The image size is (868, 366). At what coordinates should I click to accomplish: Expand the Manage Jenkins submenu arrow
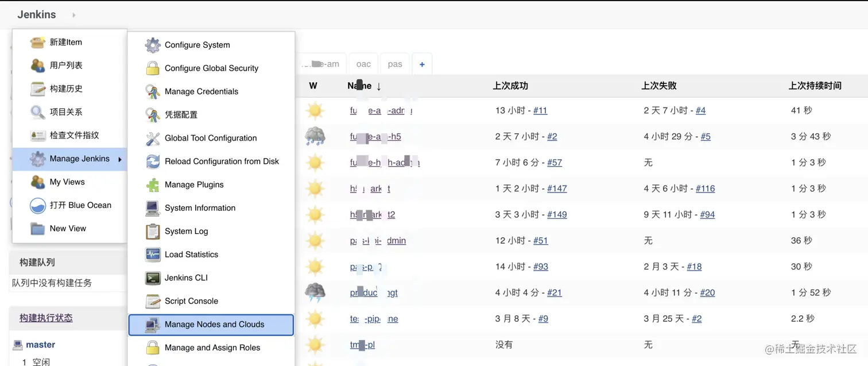click(x=120, y=159)
